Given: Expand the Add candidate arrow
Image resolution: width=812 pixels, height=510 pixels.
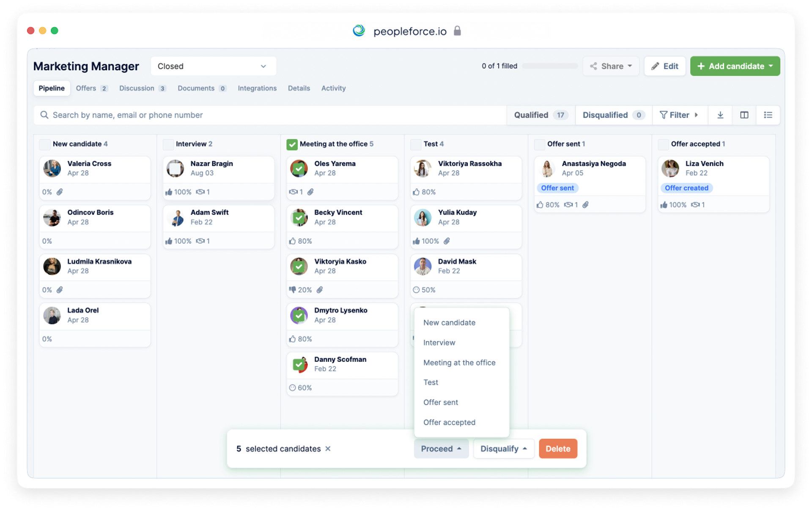Looking at the screenshot, I should 771,66.
